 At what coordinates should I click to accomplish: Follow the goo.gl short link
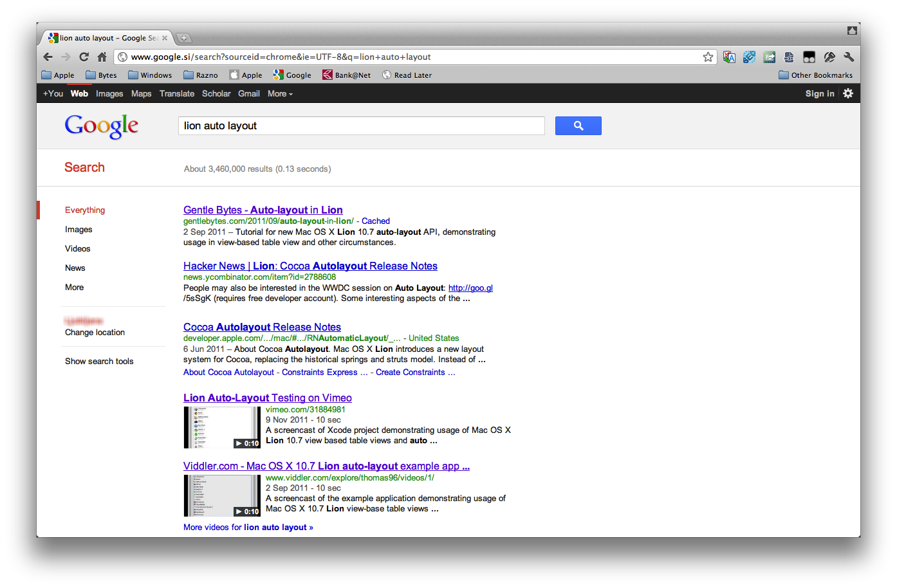click(470, 288)
